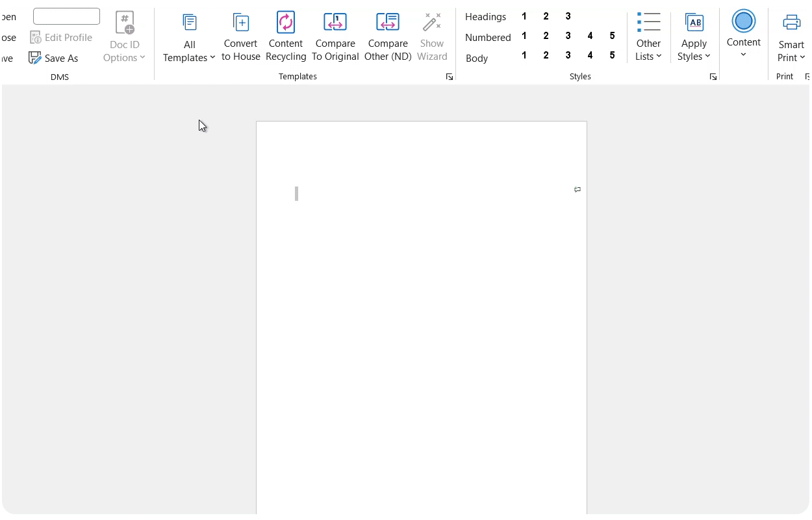Viewport: 812px width, 520px height.
Task: Click the DMS input field
Action: pyautogui.click(x=66, y=16)
